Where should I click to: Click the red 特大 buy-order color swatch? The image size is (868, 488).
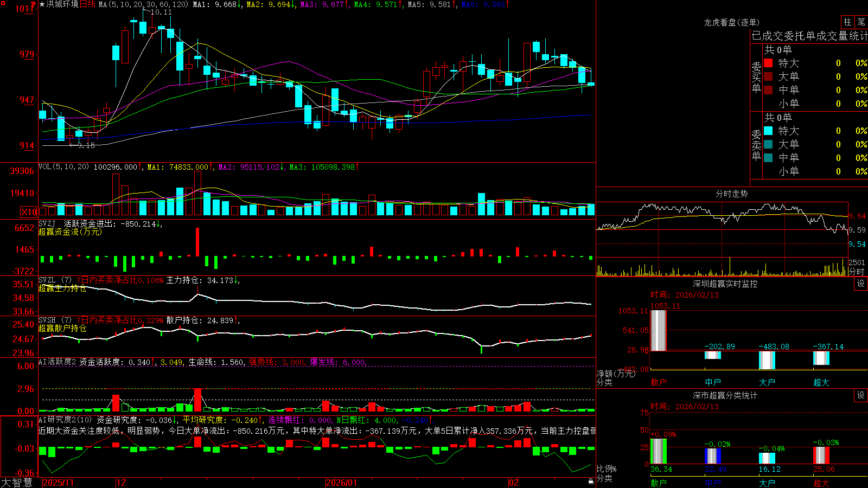click(768, 63)
